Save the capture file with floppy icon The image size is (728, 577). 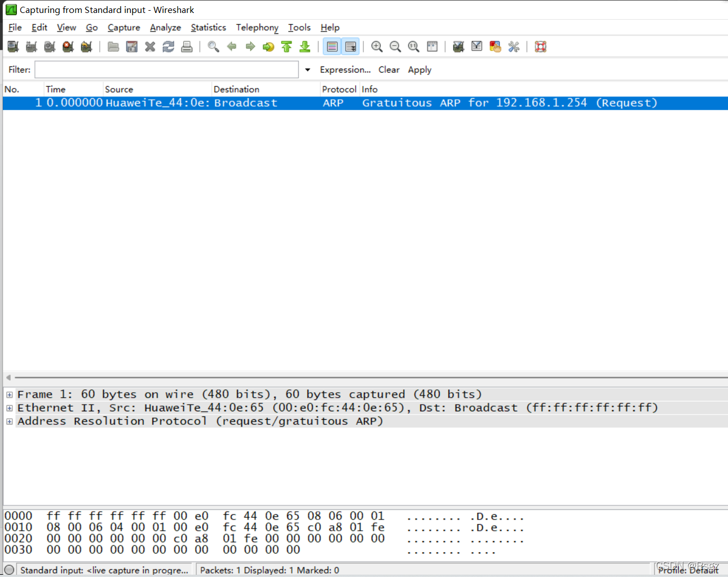pyautogui.click(x=131, y=47)
